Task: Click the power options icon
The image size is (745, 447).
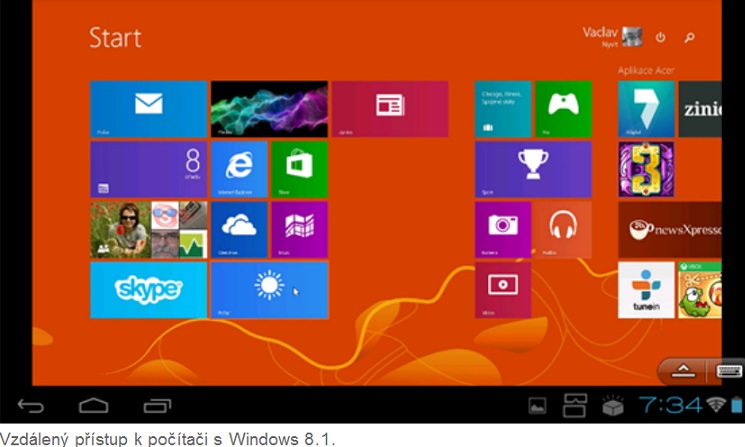Action: (660, 37)
